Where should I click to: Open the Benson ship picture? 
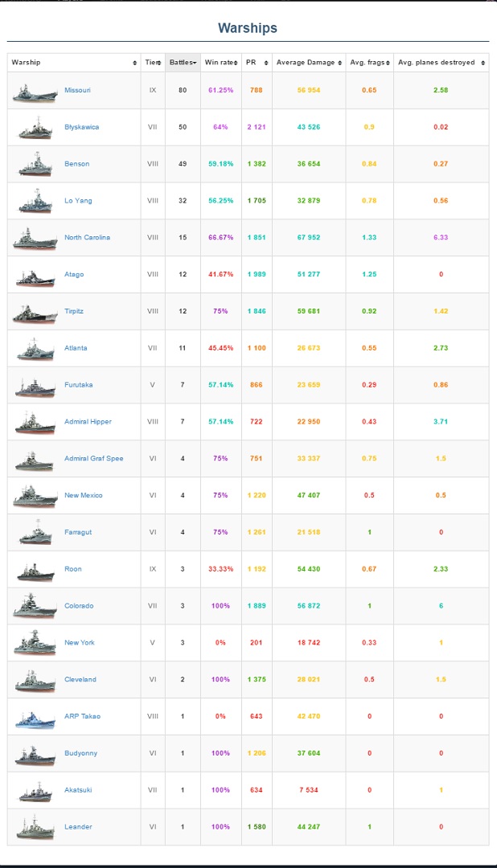35,165
